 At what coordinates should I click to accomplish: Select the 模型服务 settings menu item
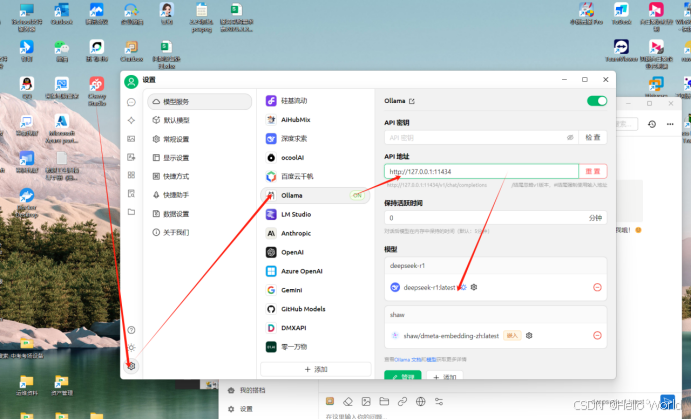(200, 101)
